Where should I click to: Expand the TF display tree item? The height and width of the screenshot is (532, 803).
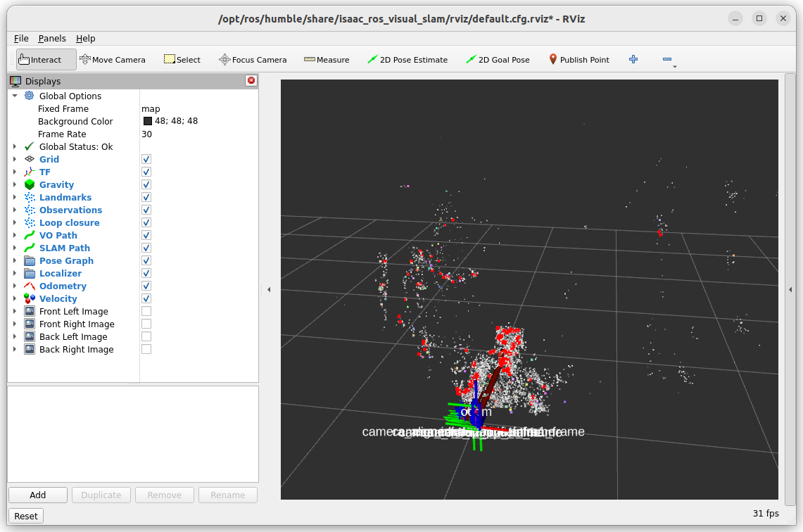(15, 172)
